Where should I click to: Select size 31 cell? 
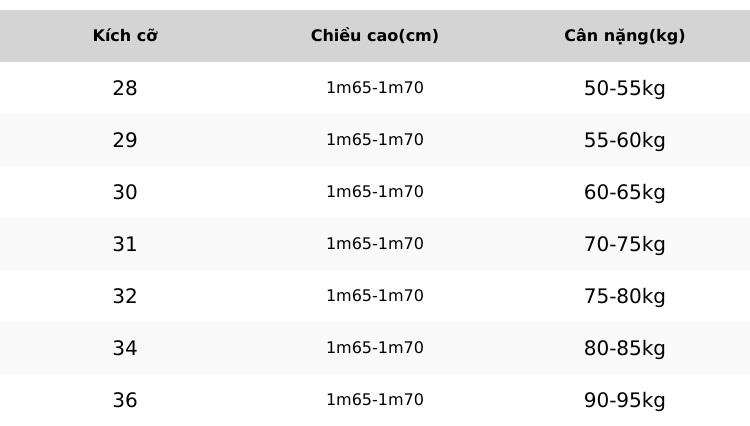pos(125,244)
